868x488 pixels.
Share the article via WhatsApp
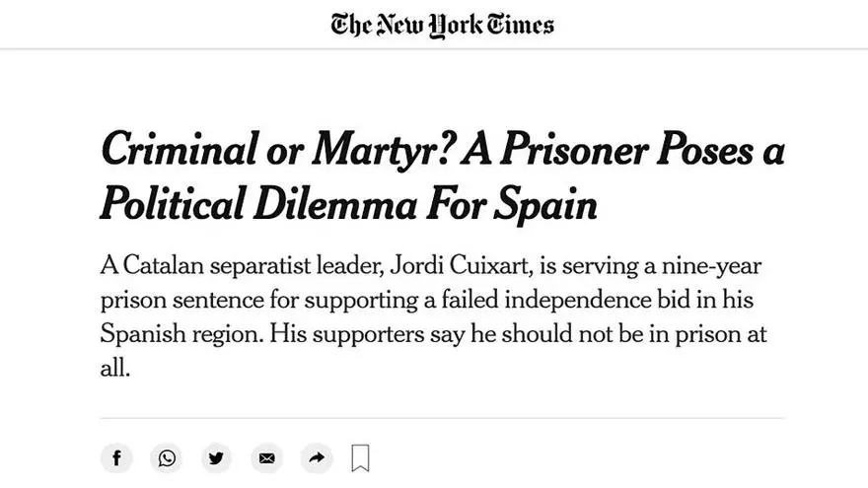(x=166, y=457)
